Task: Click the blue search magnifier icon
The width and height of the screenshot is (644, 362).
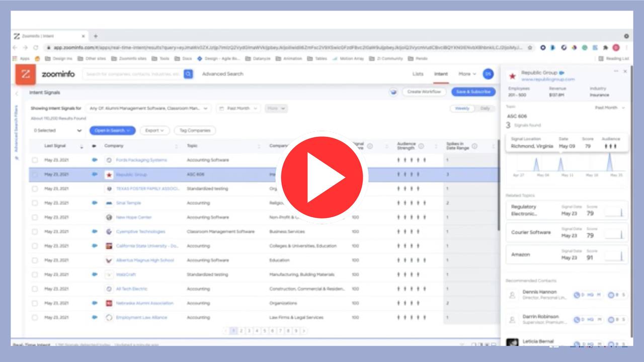Action: [188, 74]
